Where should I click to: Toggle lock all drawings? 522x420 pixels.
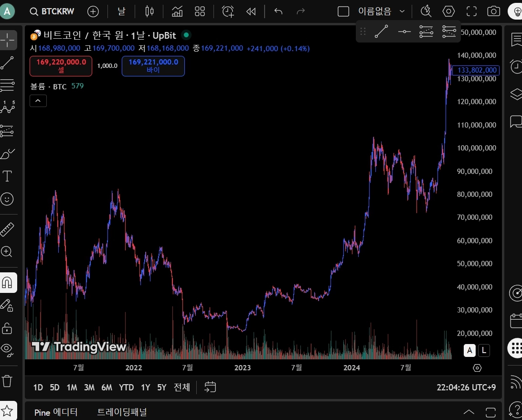point(7,328)
